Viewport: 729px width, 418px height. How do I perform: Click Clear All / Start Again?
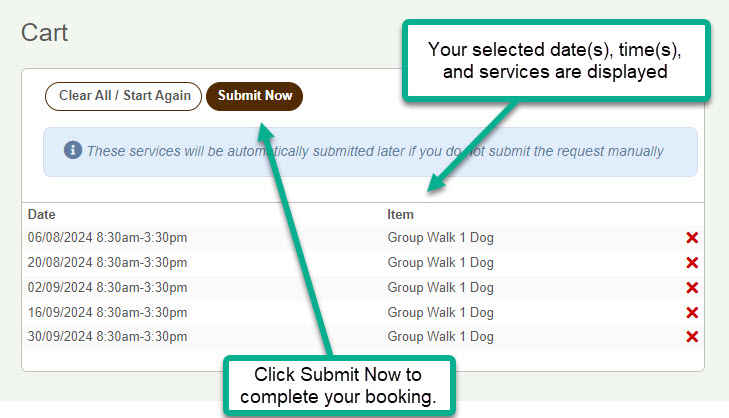(124, 96)
